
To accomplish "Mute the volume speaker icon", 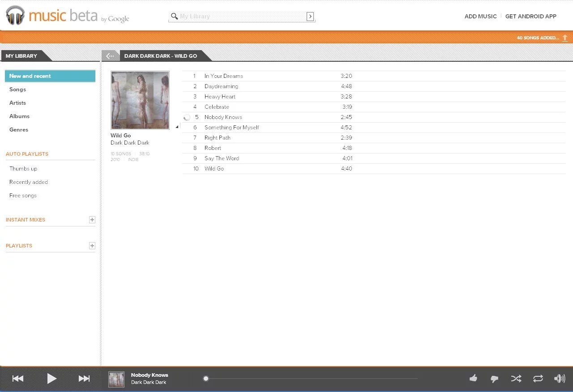I will click(560, 379).
